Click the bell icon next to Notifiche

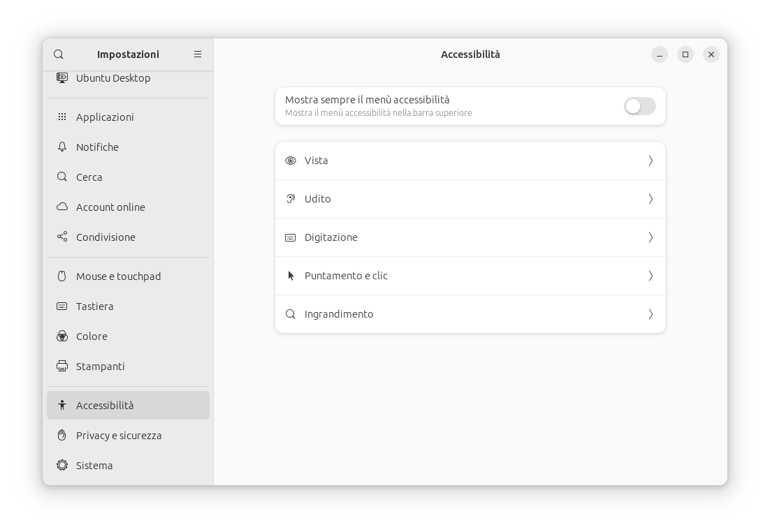click(x=62, y=147)
